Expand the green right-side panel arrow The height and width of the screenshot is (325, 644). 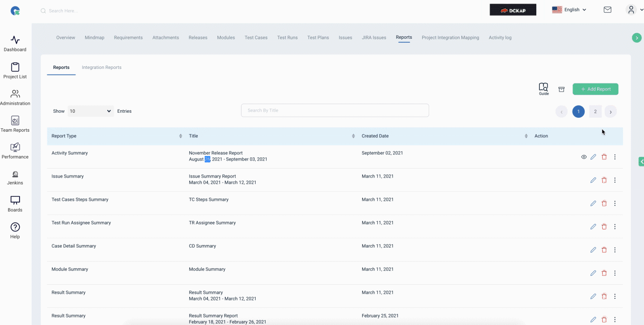(641, 161)
